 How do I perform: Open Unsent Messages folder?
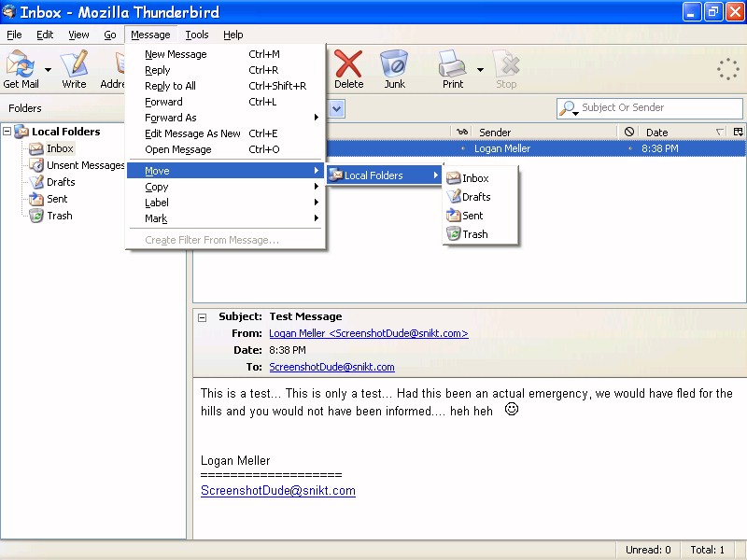point(77,165)
